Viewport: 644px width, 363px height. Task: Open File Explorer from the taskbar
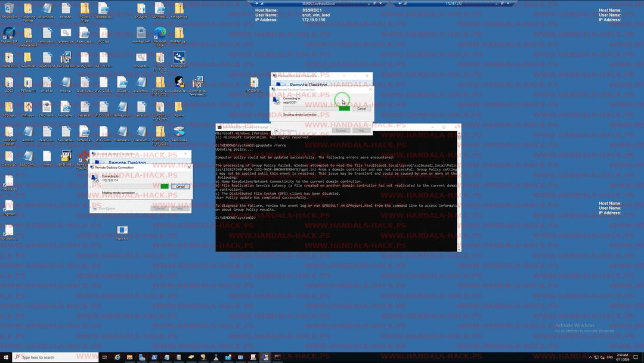click(x=130, y=357)
